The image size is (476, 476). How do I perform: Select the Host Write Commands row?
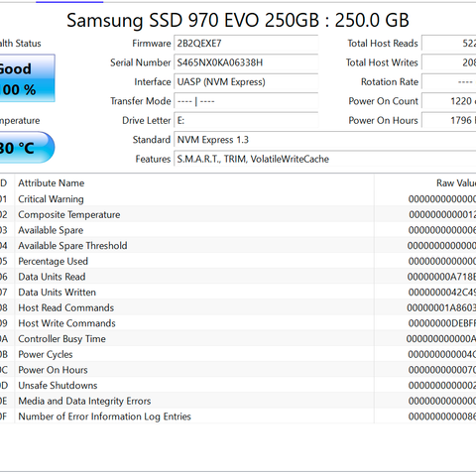tap(238, 323)
